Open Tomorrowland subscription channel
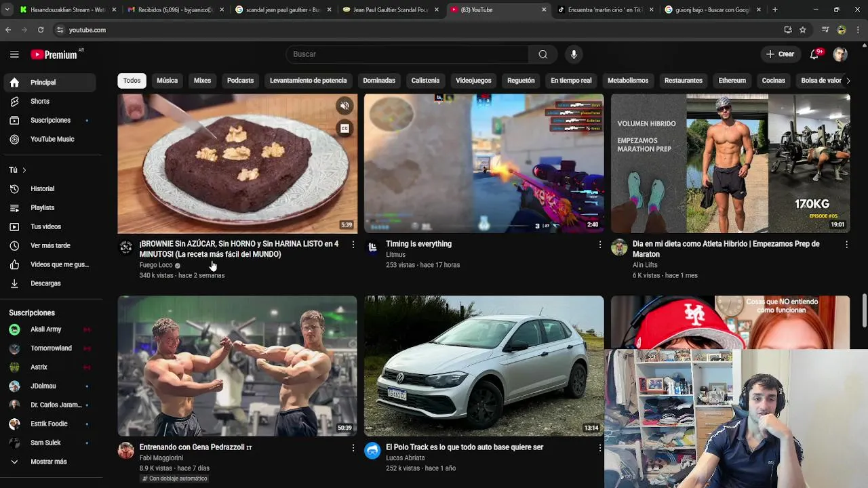 50,348
